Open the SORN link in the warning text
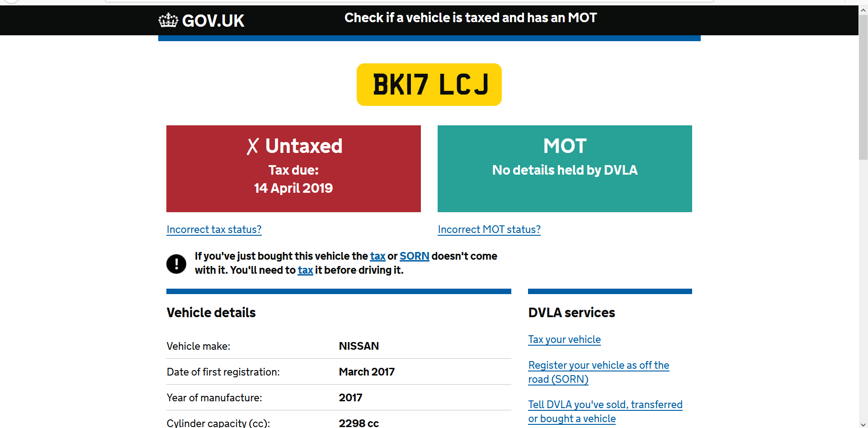Screen dimensions: 868x428 pyautogui.click(x=414, y=256)
